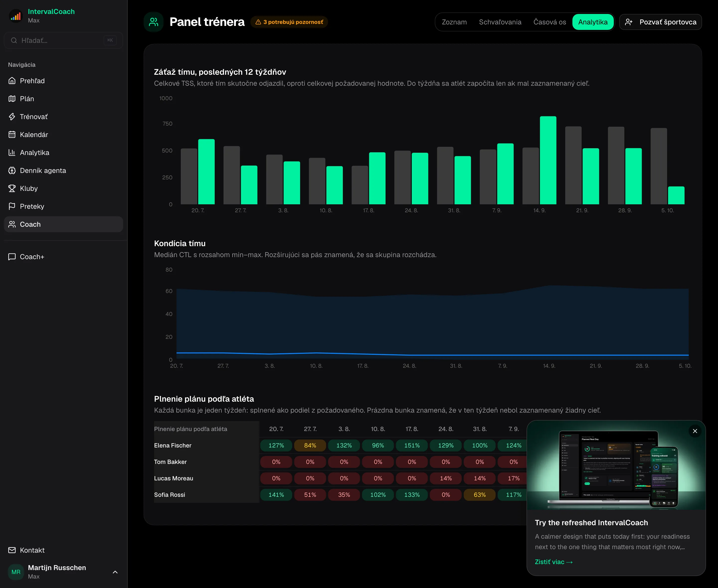Open the Plán map icon

(x=12, y=99)
